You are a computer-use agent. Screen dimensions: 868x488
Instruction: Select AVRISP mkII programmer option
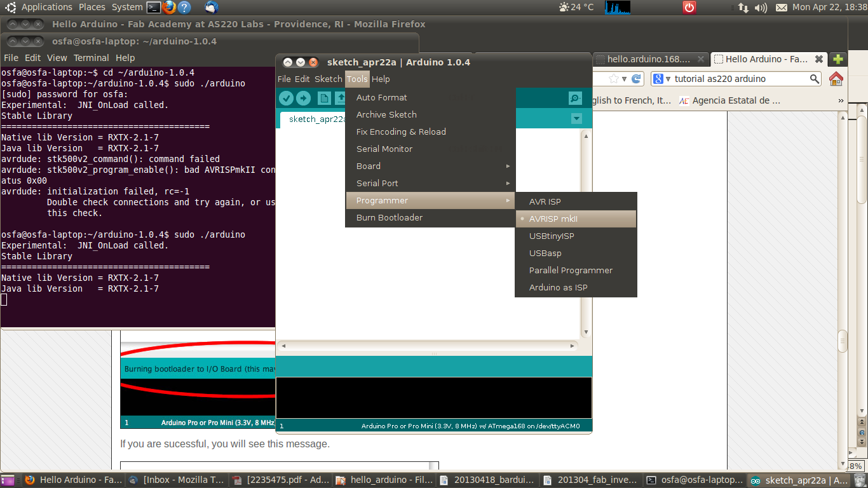click(576, 219)
